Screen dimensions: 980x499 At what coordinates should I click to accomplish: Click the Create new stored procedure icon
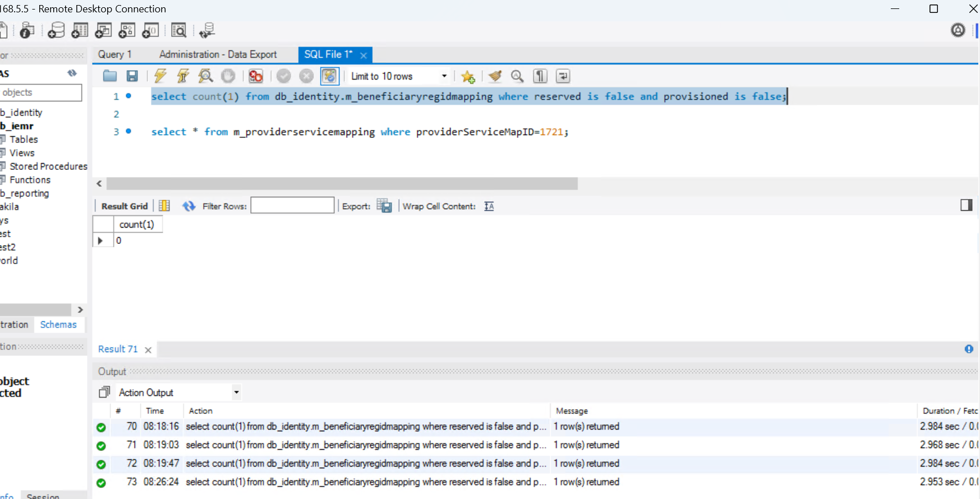pyautogui.click(x=127, y=30)
